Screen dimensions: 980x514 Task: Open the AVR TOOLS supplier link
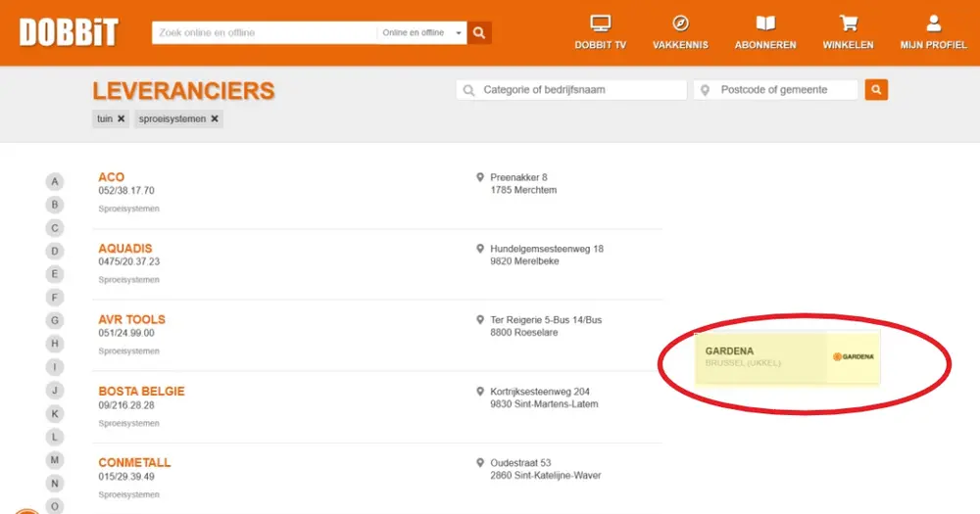click(132, 320)
